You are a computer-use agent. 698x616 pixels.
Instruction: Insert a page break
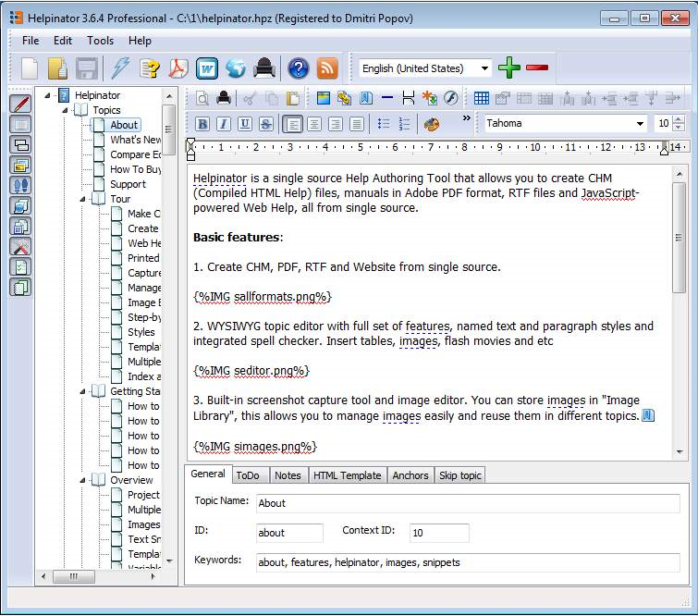pyautogui.click(x=409, y=98)
